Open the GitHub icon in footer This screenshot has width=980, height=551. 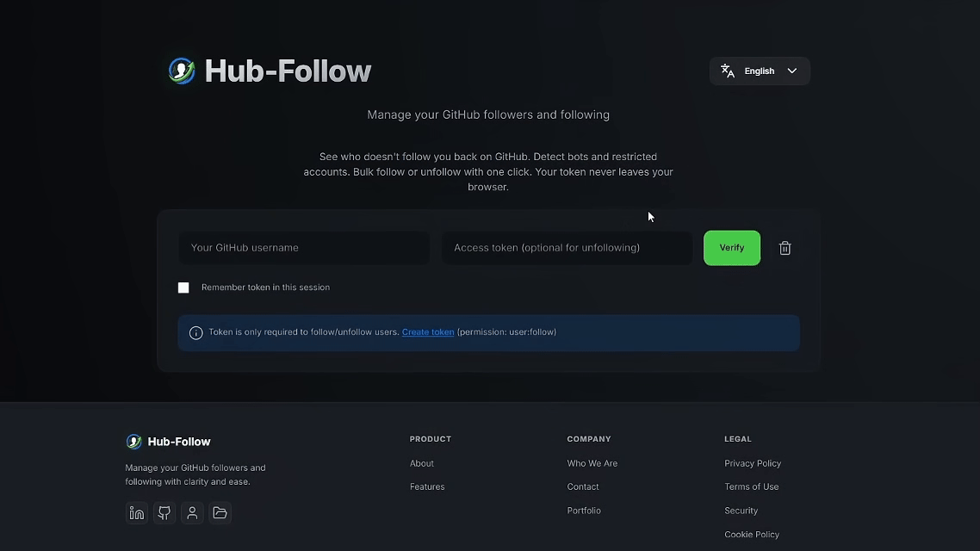pyautogui.click(x=164, y=513)
